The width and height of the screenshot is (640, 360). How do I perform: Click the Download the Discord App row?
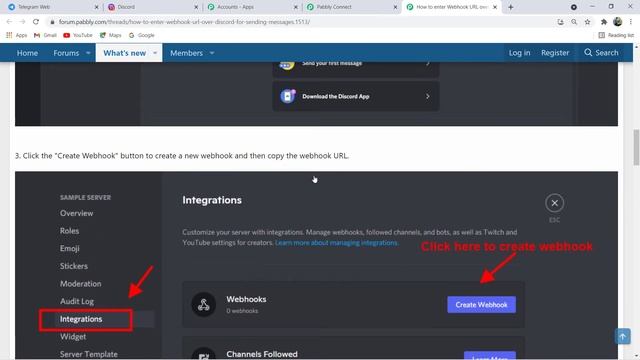pos(356,96)
